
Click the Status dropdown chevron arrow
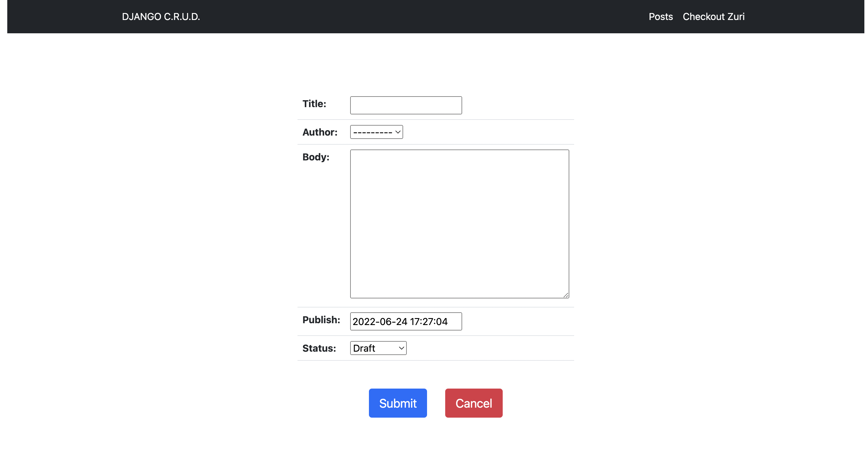point(400,348)
